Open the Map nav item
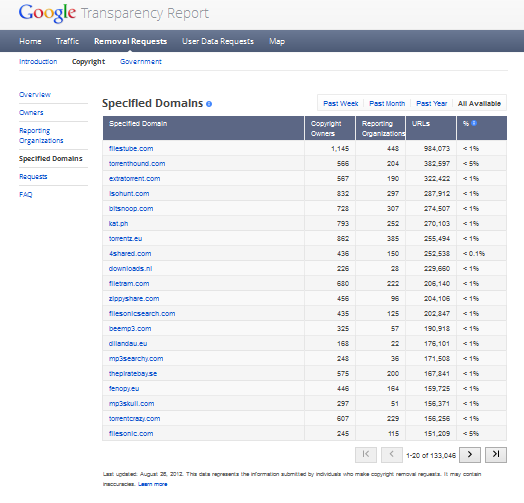Screen dimensions: 524x503 tap(277, 41)
